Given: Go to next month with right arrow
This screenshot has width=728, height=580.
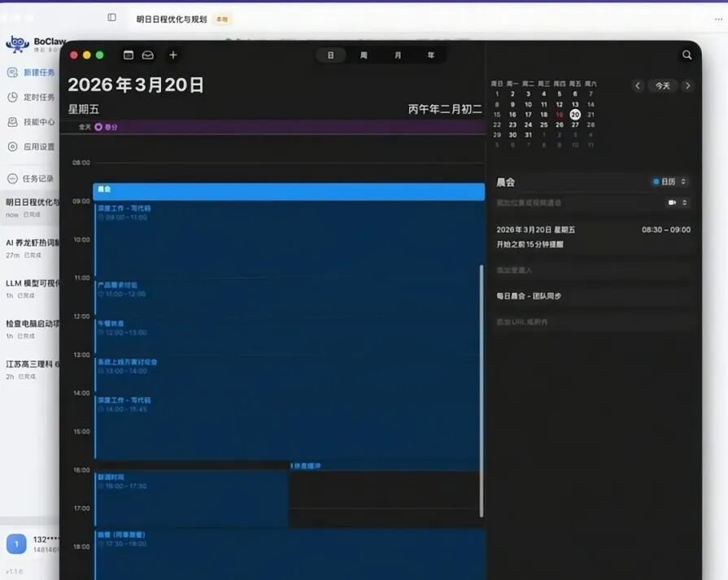Looking at the screenshot, I should (x=688, y=85).
